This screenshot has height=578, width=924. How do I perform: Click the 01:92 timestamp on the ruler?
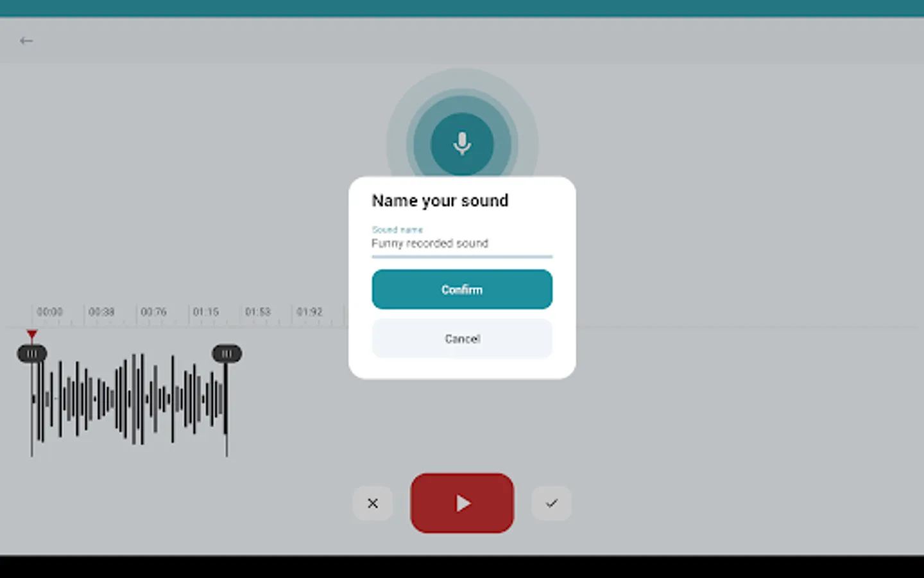[310, 312]
